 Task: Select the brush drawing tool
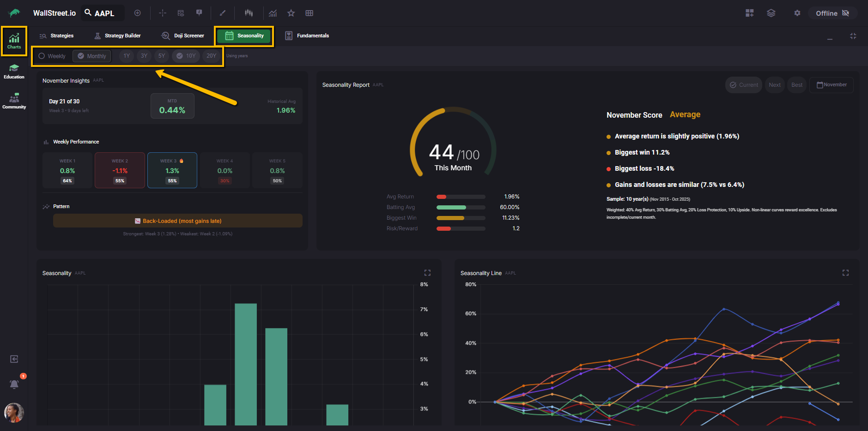click(223, 13)
